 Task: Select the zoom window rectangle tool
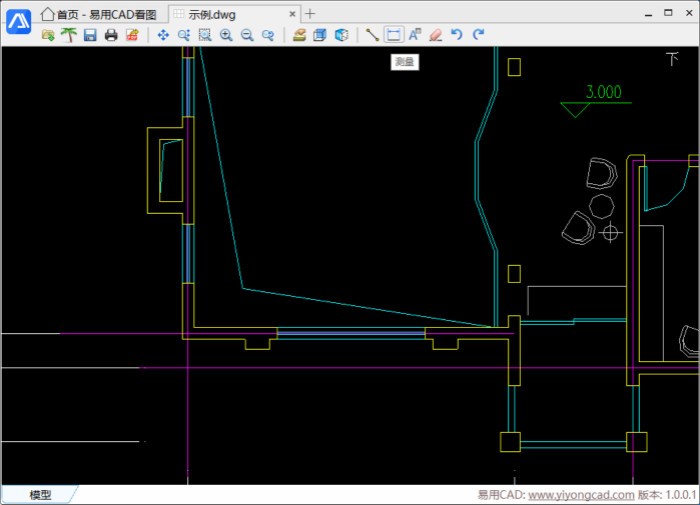pyautogui.click(x=205, y=35)
